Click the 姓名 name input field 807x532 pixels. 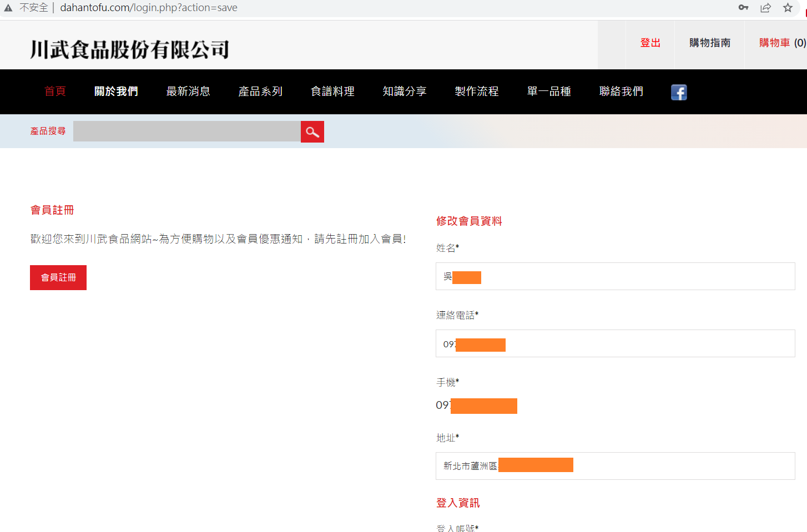tap(615, 276)
